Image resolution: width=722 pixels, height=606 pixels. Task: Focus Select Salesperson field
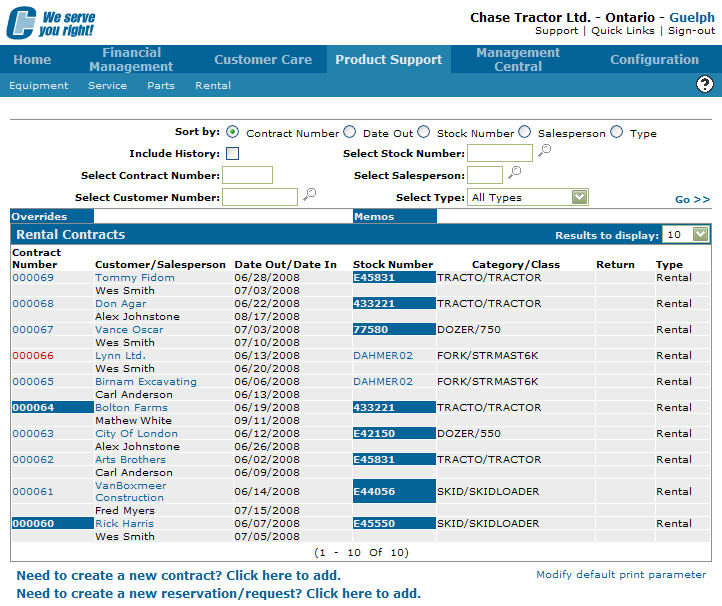[x=484, y=175]
